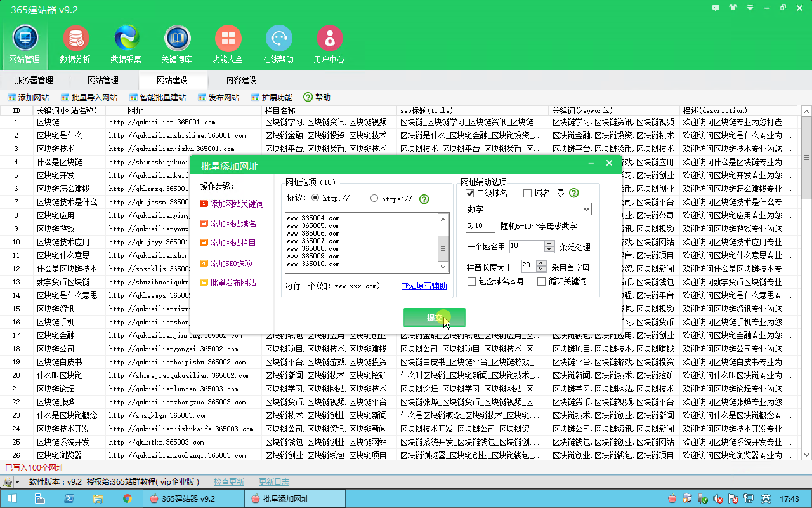Decrease the 一个域名用 spinner value
Screen dimensions: 812x508
click(x=551, y=249)
